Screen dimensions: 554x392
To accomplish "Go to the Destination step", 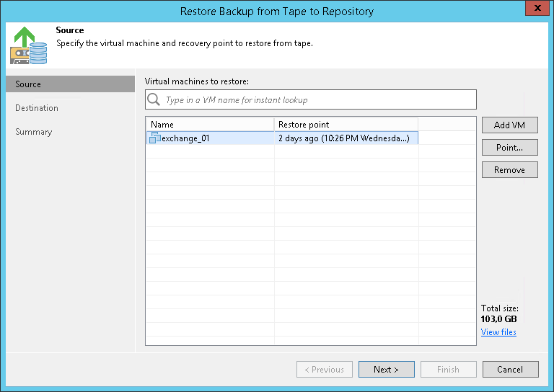I will (x=37, y=108).
